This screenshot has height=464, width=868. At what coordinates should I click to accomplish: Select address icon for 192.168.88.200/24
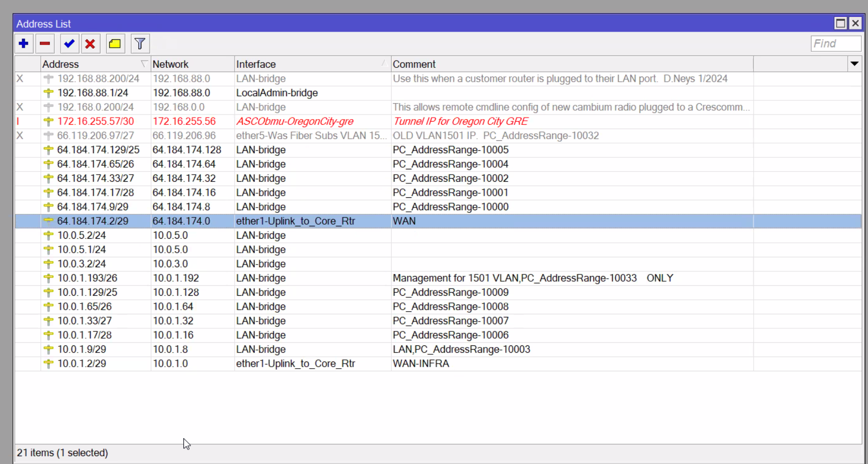(x=49, y=79)
